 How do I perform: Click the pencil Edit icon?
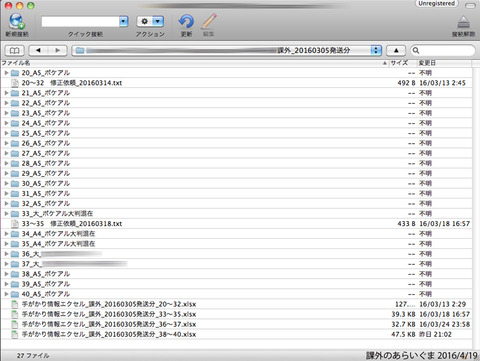[x=209, y=21]
